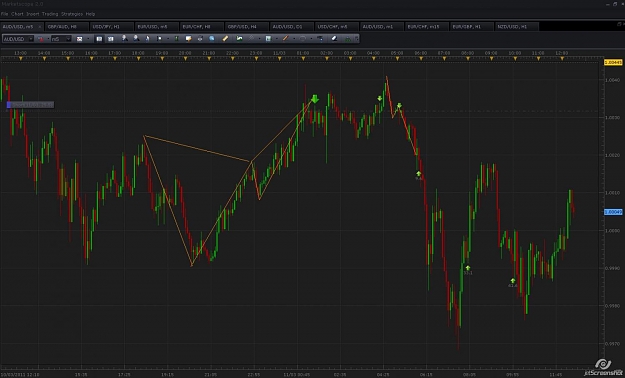The width and height of the screenshot is (625, 378).
Task: Print the chart using the printer icon
Action: (200, 39)
